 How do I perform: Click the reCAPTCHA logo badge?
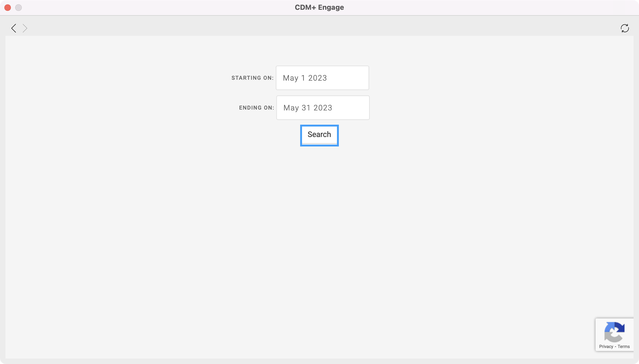pos(614,332)
